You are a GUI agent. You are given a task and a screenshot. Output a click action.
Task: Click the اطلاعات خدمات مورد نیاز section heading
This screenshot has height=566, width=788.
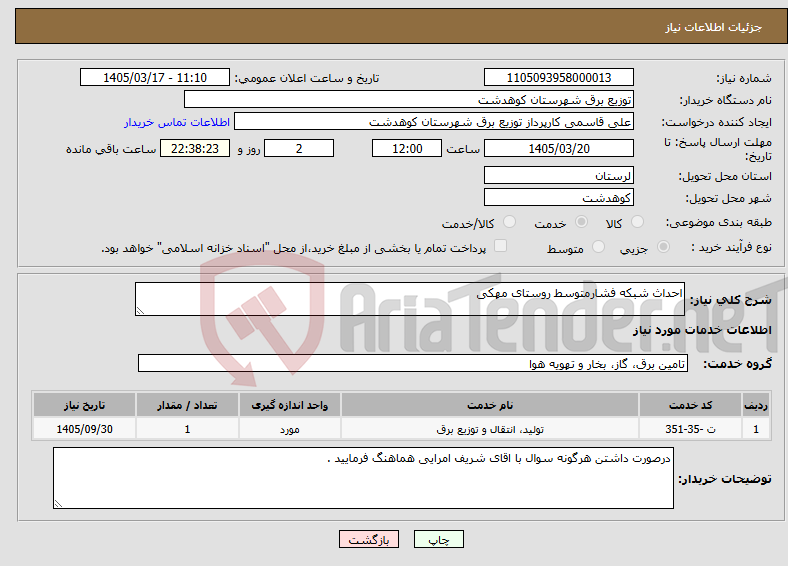tap(702, 330)
